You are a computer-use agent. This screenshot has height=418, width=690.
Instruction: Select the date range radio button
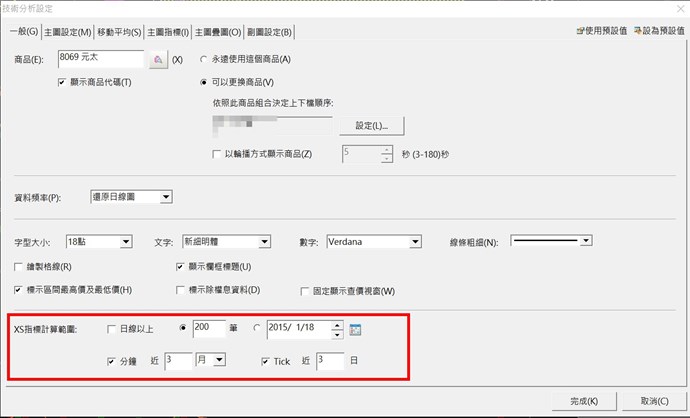point(257,328)
